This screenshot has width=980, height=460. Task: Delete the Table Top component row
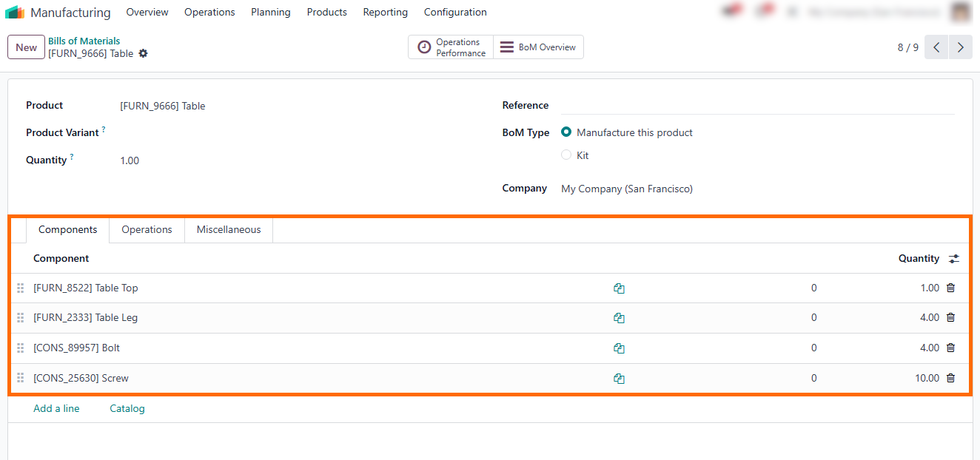950,288
